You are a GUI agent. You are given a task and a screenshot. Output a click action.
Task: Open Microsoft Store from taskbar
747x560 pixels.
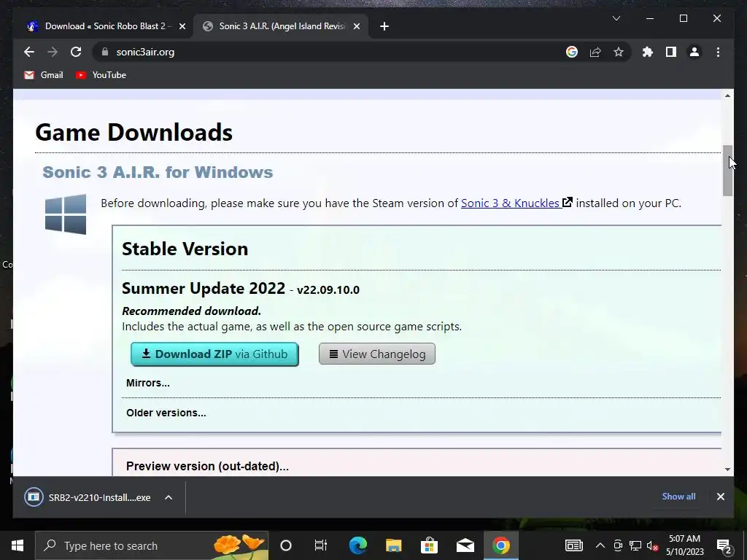pos(429,545)
